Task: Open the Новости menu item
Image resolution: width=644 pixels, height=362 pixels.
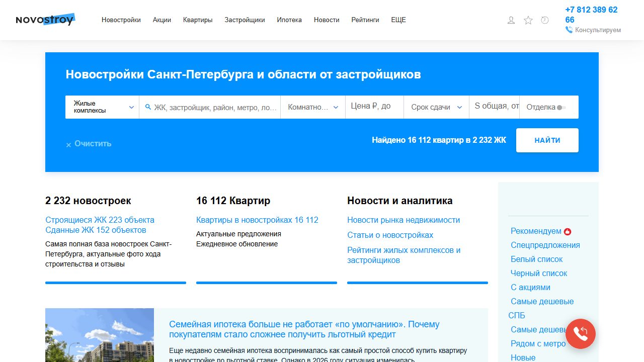Action: pos(327,20)
